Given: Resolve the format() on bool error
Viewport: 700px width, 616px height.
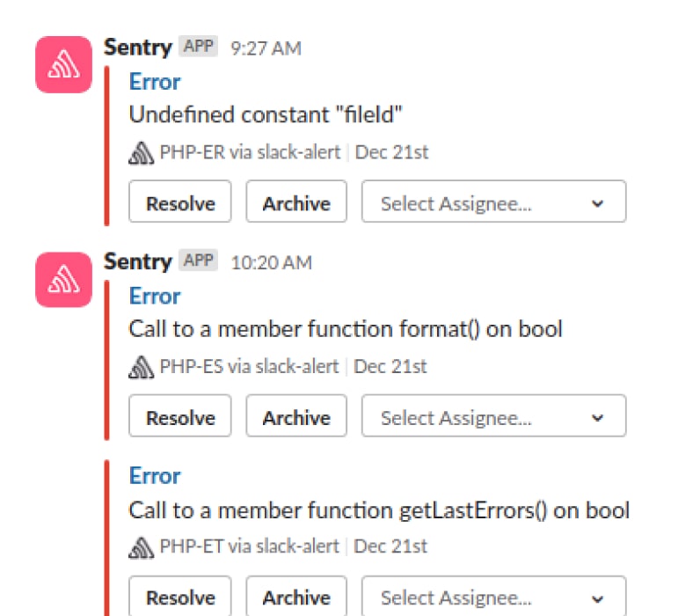Looking at the screenshot, I should pyautogui.click(x=180, y=417).
